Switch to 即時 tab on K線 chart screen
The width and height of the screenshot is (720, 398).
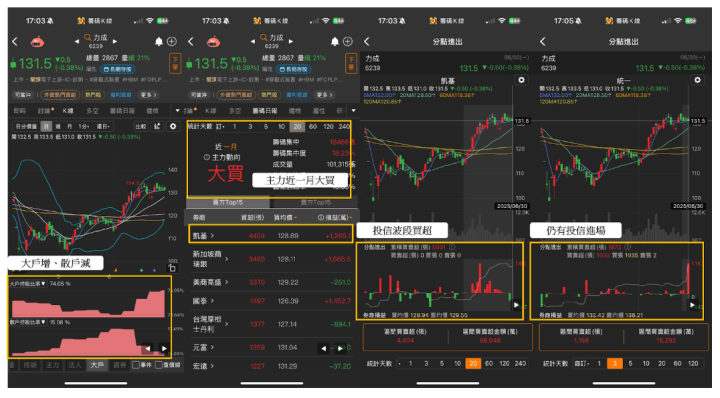pos(20,111)
